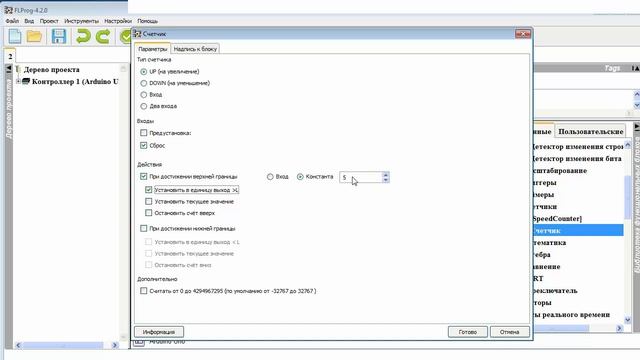Open the Файл menu
The image size is (640, 360).
pyautogui.click(x=12, y=21)
